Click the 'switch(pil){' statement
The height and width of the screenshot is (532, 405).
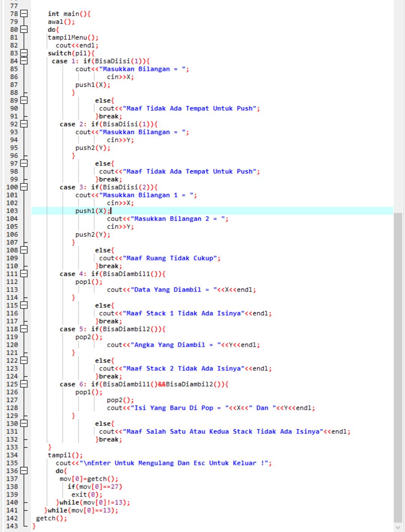click(x=71, y=53)
